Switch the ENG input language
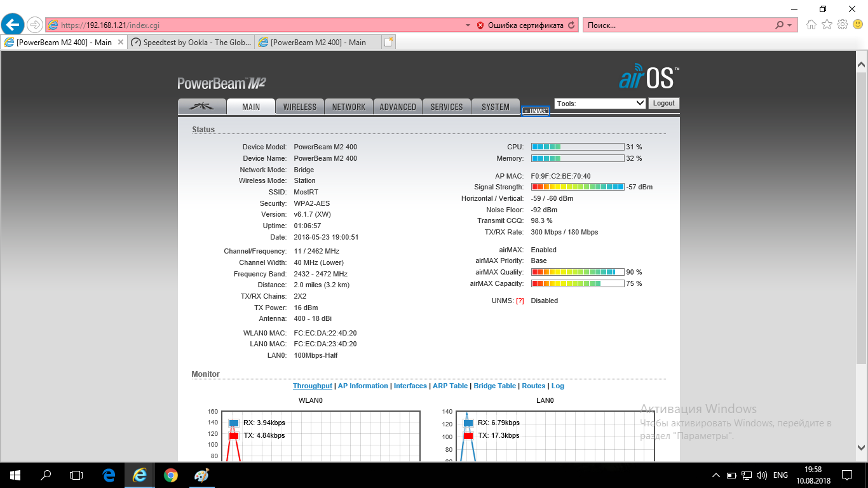Viewport: 868px width, 488px height. (781, 475)
